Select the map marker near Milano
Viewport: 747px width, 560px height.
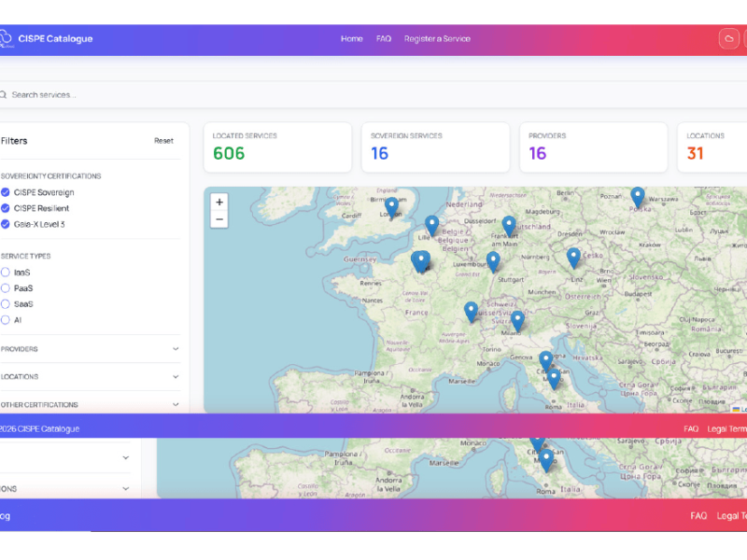point(517,320)
